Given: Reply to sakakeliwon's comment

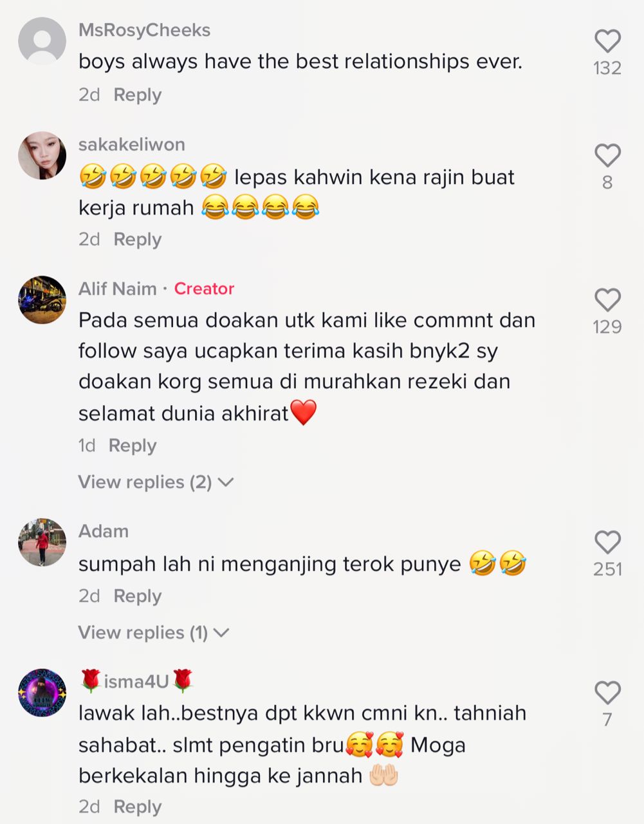Looking at the screenshot, I should 137,239.
